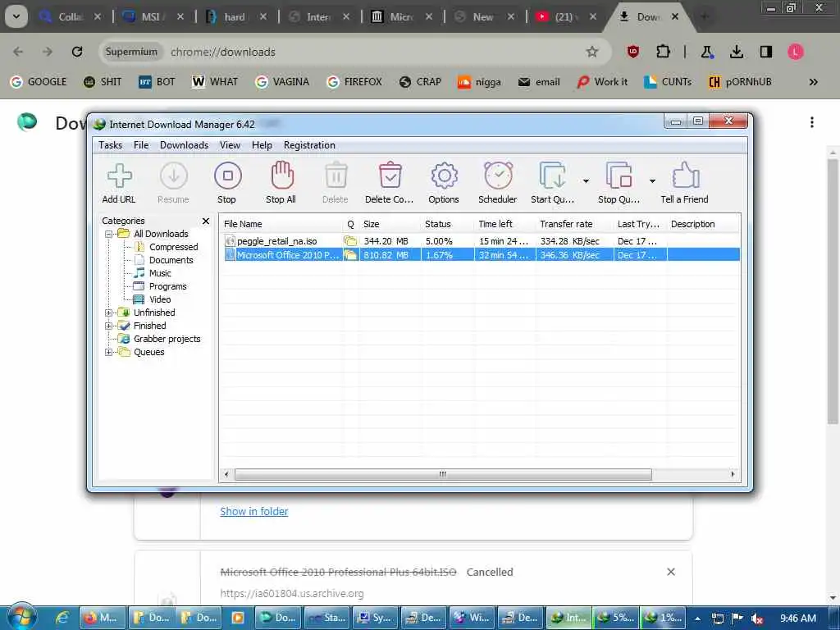Open downloads page three-dot menu

(812, 122)
